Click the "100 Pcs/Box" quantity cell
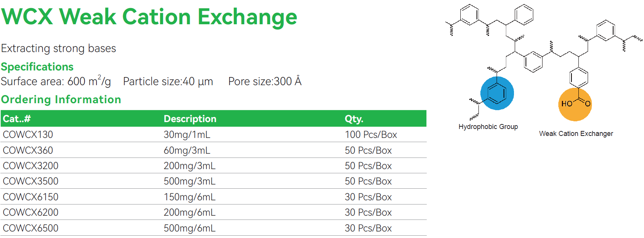The image size is (644, 238). click(x=371, y=135)
